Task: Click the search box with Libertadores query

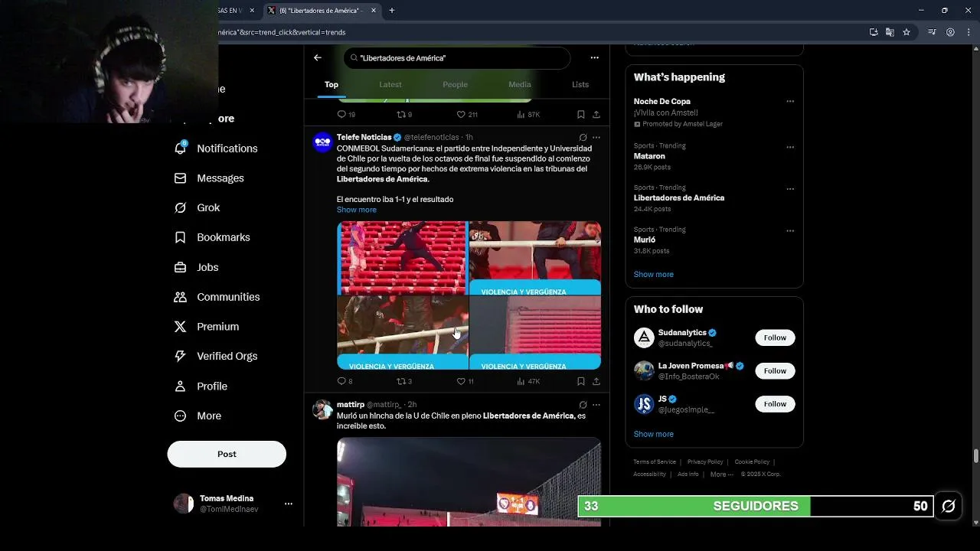Action: pos(456,58)
